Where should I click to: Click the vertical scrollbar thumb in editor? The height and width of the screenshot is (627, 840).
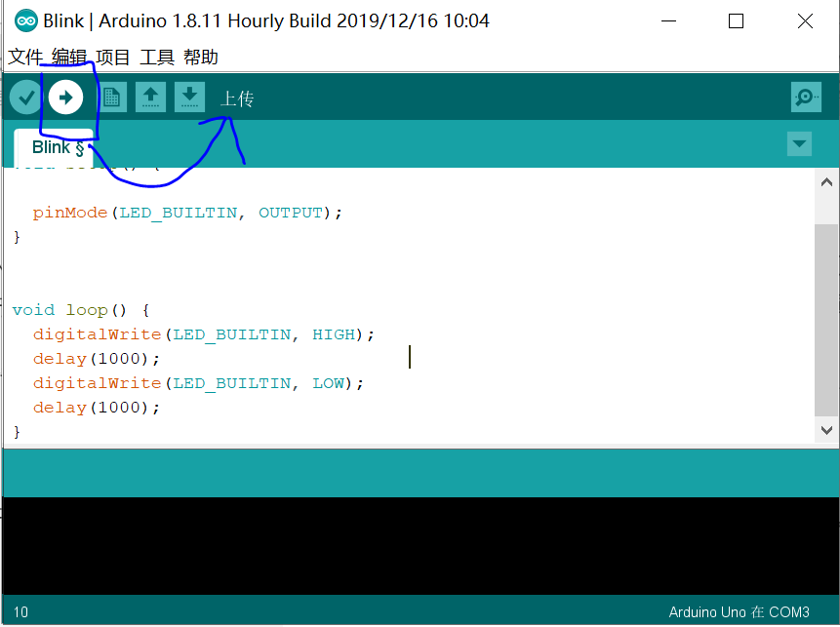[826, 320]
